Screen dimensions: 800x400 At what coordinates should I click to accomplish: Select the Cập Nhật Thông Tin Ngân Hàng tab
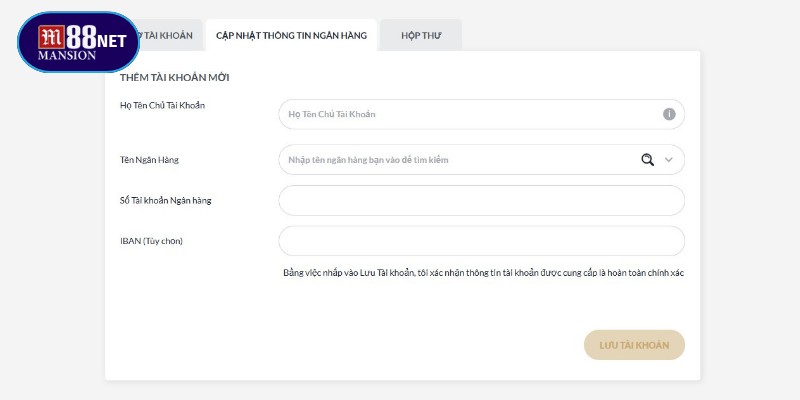[291, 36]
